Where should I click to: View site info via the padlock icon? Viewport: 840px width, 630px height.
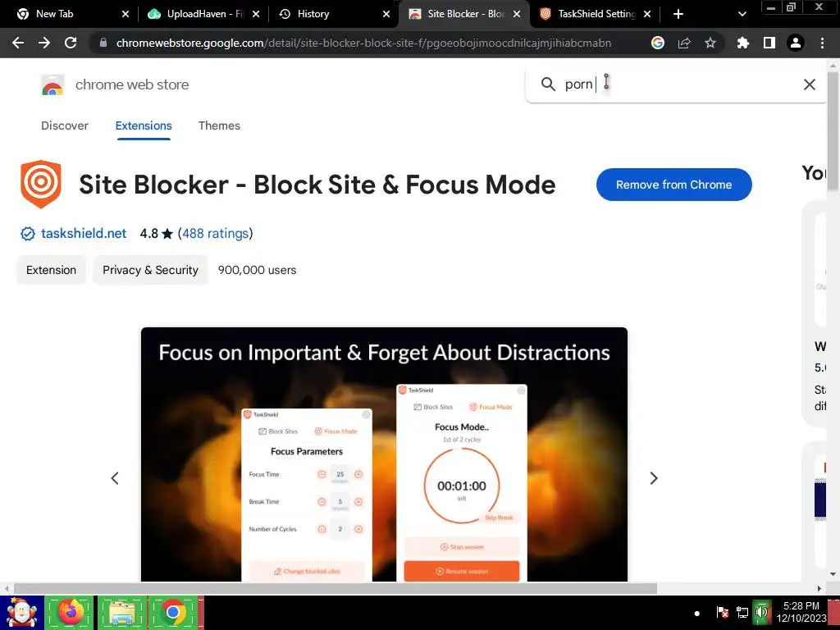pos(103,43)
